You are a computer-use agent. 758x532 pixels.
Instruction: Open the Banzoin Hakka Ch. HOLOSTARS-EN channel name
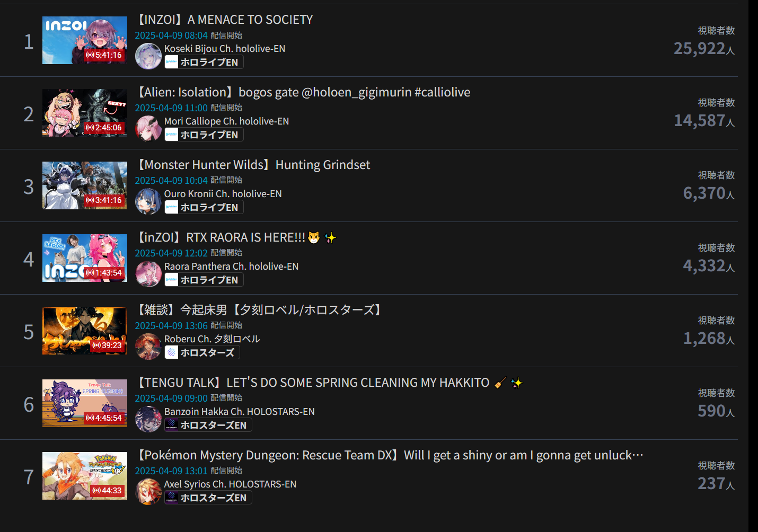point(239,412)
